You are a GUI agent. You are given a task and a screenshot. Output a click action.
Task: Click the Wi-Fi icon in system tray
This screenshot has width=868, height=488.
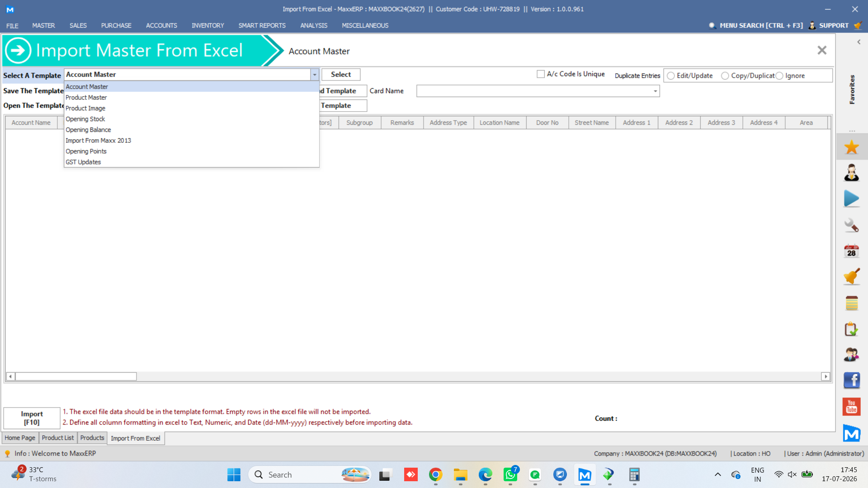tap(778, 474)
